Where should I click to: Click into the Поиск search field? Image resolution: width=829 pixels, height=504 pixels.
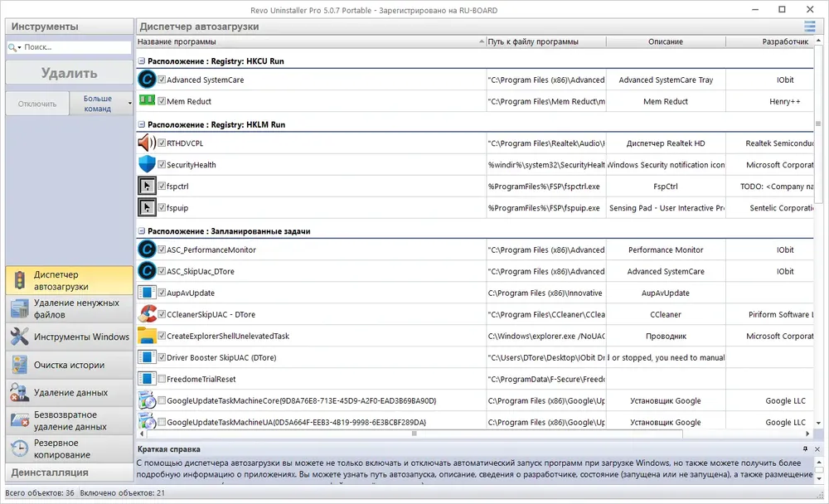point(75,47)
